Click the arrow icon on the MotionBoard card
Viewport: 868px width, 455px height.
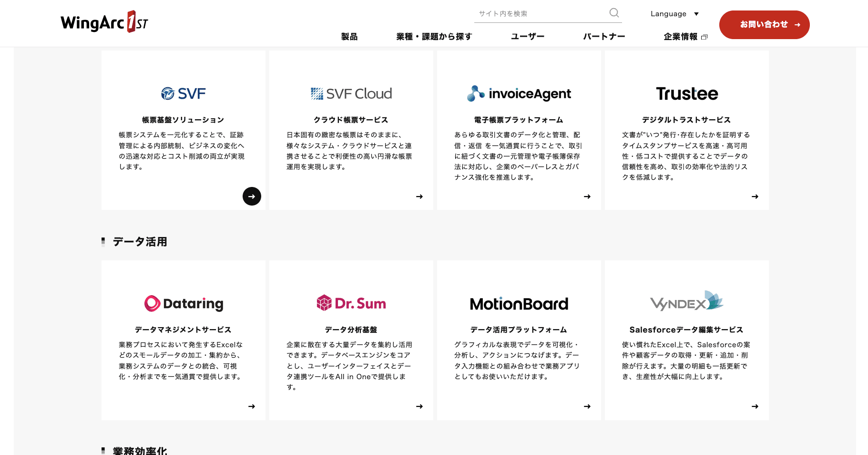tap(587, 406)
